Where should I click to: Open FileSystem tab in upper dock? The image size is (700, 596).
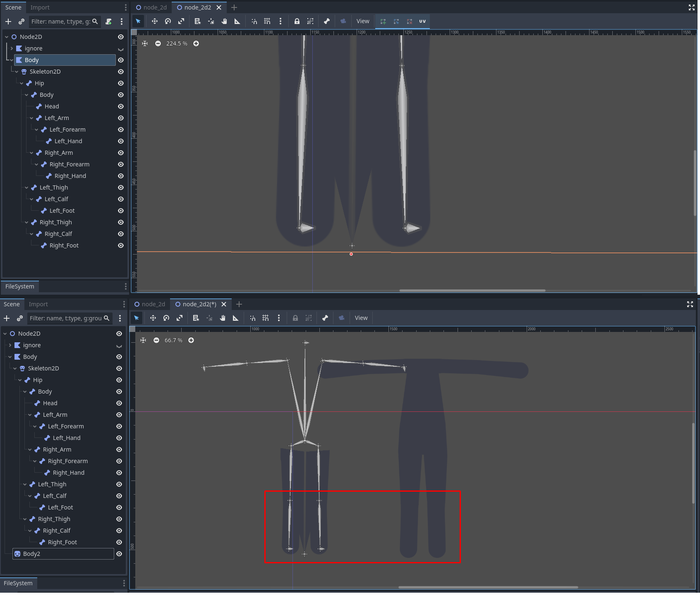(x=20, y=286)
